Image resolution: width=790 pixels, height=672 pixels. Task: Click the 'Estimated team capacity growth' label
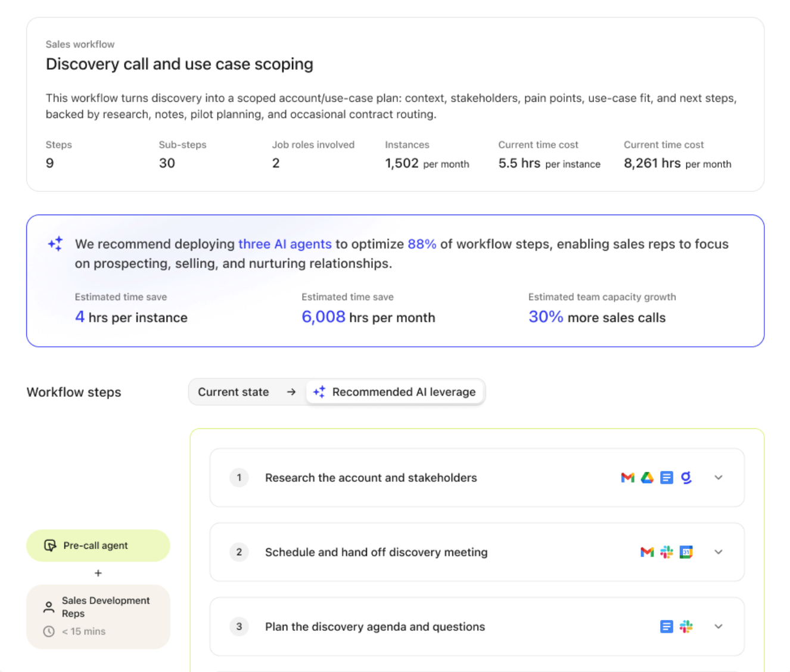click(x=602, y=297)
